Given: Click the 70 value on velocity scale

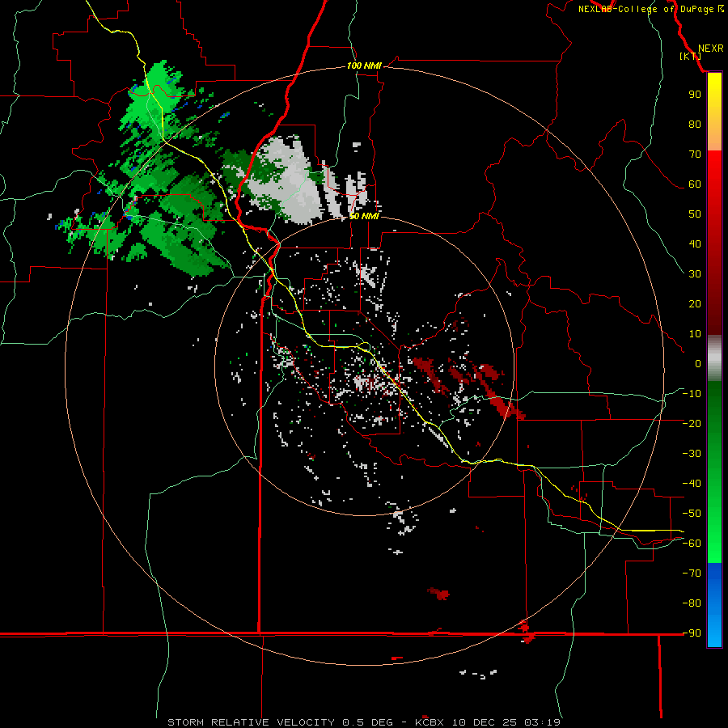Looking at the screenshot, I should click(x=695, y=154).
